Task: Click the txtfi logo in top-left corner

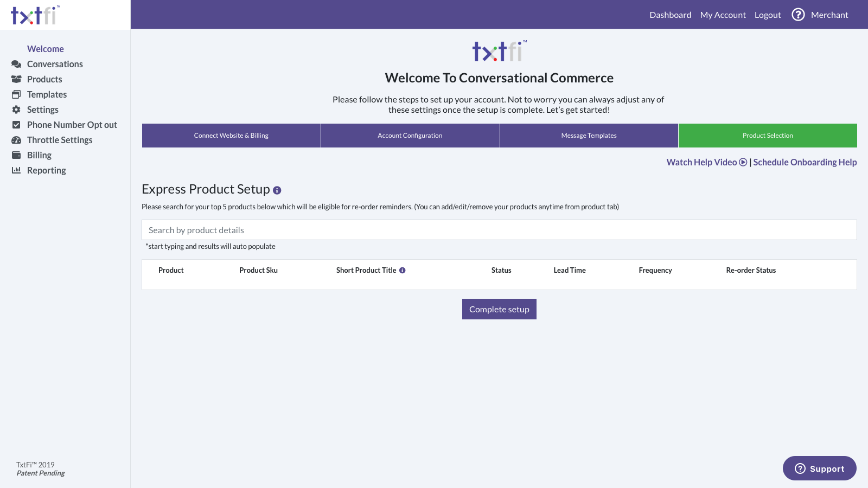Action: [x=35, y=15]
